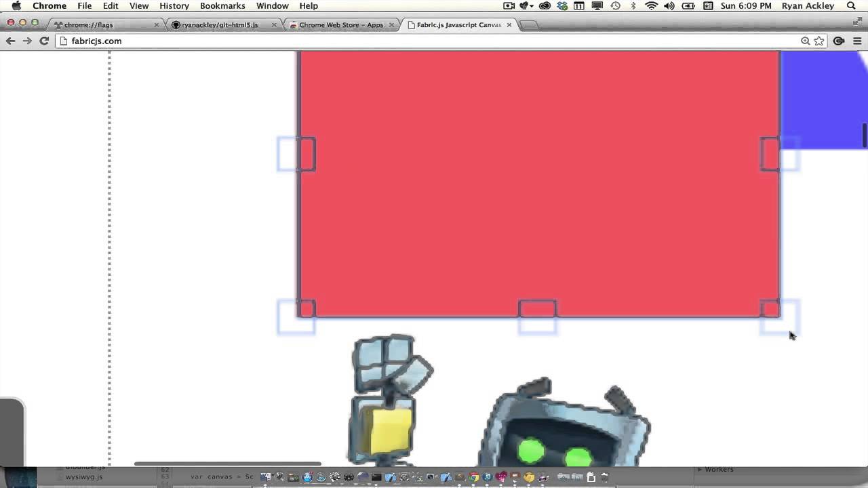Click the page's vertical scrollbar thumb
Image resolution: width=868 pixels, height=488 pixels.
click(x=865, y=135)
